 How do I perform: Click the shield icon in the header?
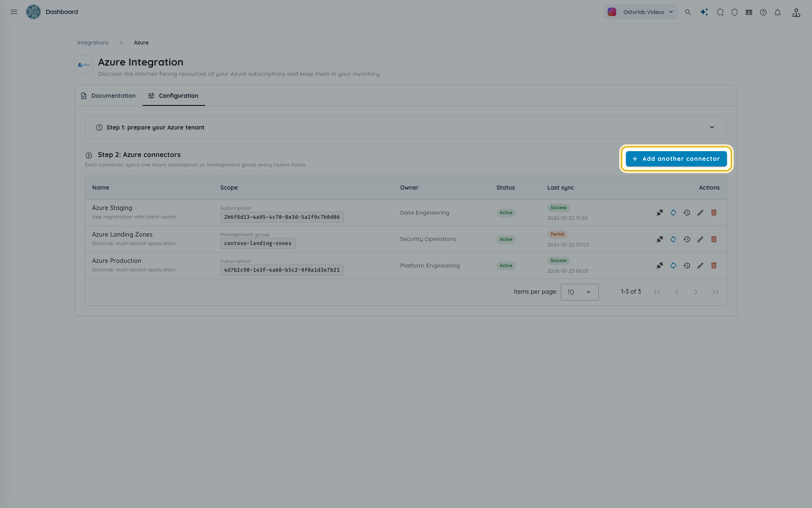click(735, 12)
